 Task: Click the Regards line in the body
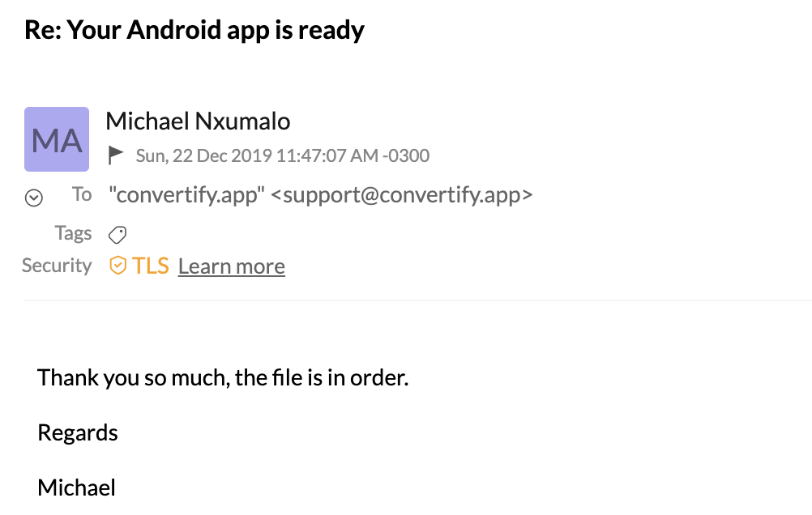78,433
